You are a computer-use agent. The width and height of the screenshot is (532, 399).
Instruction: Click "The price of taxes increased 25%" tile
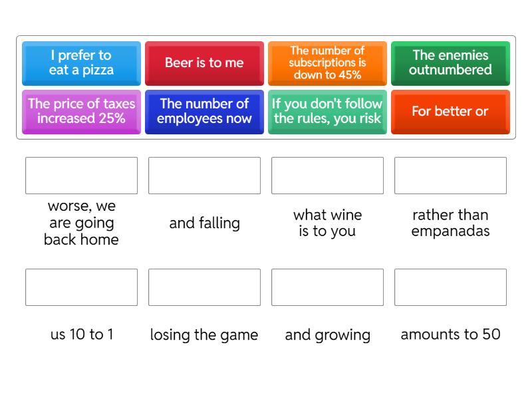point(81,111)
